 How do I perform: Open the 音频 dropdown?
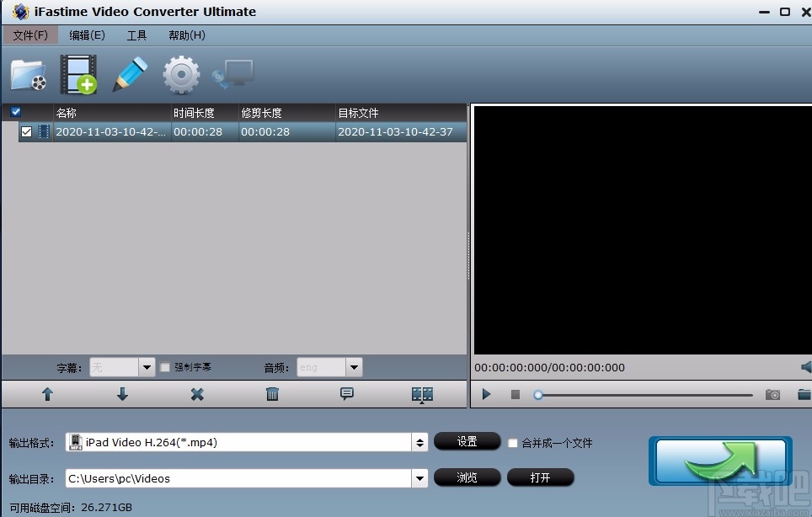coord(354,367)
